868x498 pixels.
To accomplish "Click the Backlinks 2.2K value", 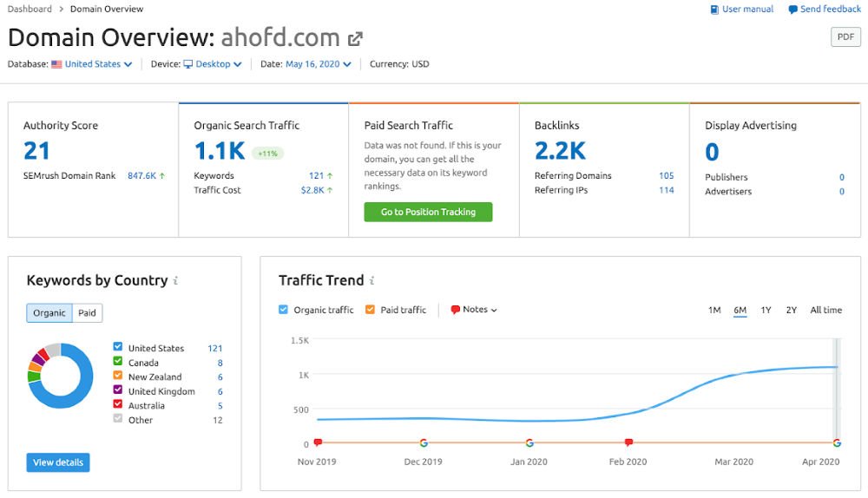I will tap(560, 151).
